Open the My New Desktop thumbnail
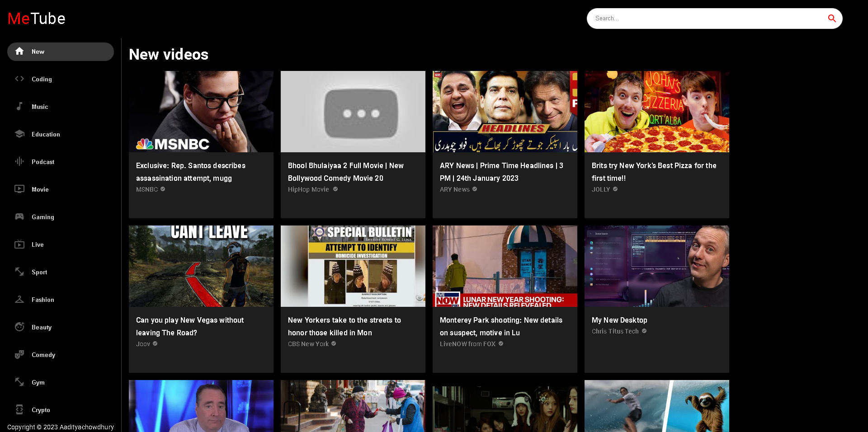This screenshot has height=432, width=868. pyautogui.click(x=657, y=266)
